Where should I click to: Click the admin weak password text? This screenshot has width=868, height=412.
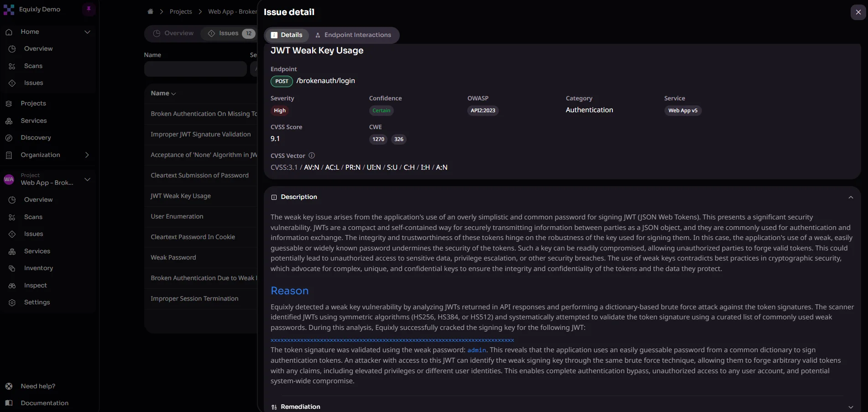[476, 350]
